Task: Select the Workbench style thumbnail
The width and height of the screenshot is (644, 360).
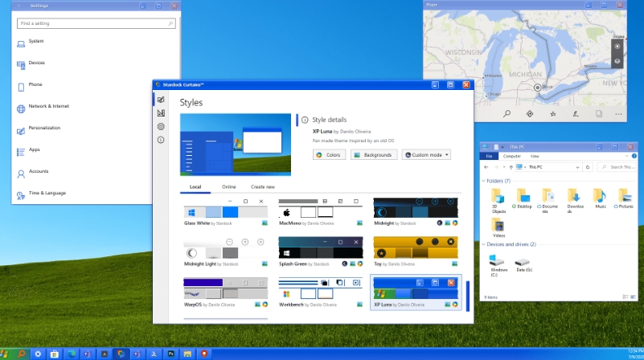Action: 320,292
